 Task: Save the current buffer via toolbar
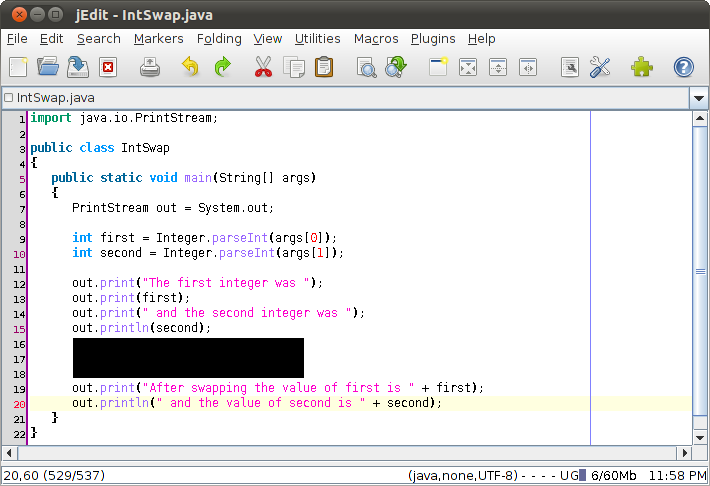[x=77, y=67]
